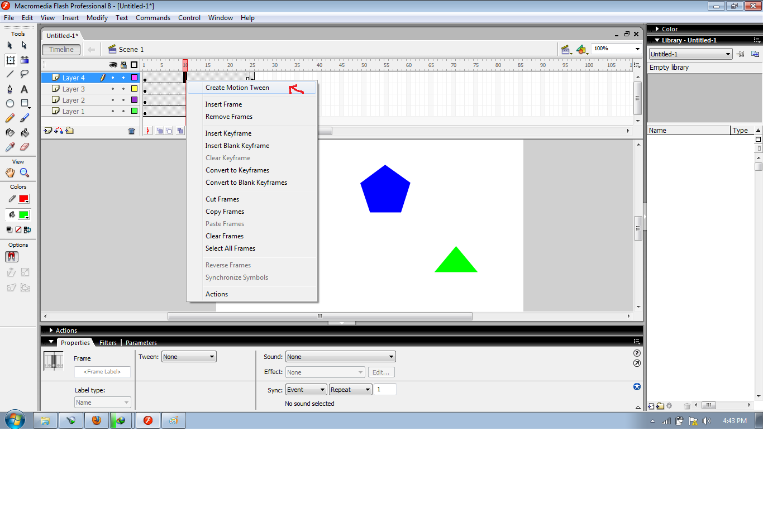Select the Free Transform tool
763x532 pixels.
[x=10, y=60]
